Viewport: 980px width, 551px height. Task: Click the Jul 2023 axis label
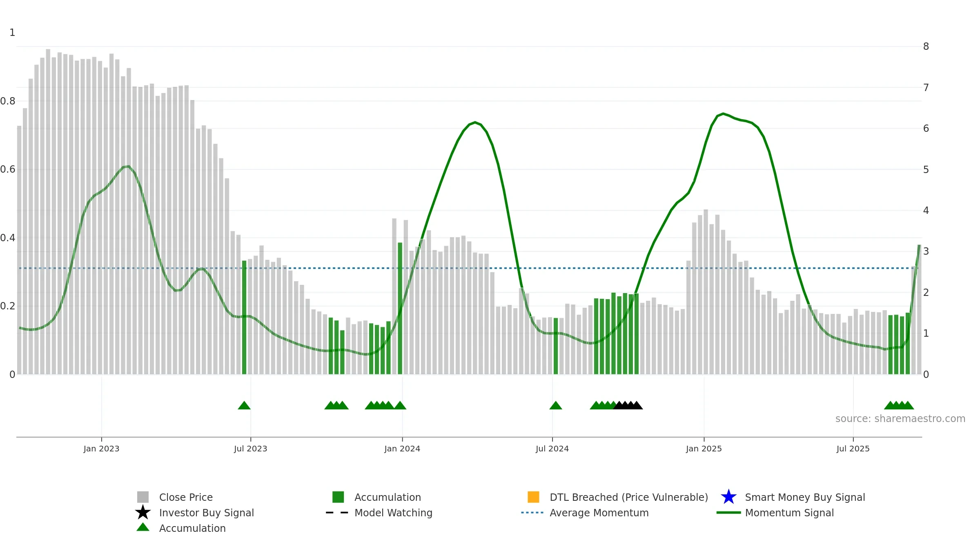point(250,449)
